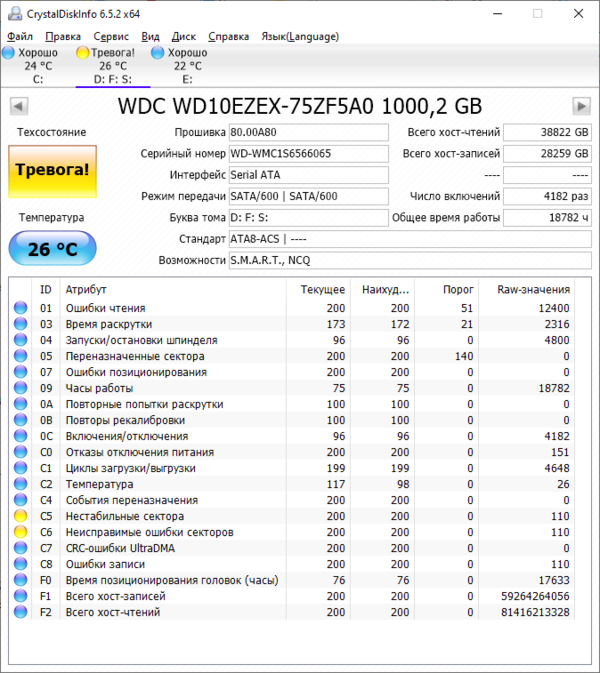Click status orb for Ошибки записи row
Viewport: 600px width, 673px height.
[20, 564]
